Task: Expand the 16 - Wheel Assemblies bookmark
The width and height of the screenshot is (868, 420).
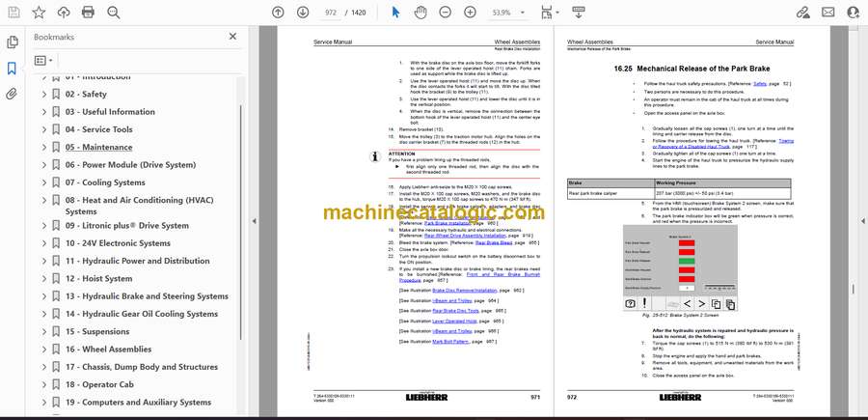Action: [44, 350]
